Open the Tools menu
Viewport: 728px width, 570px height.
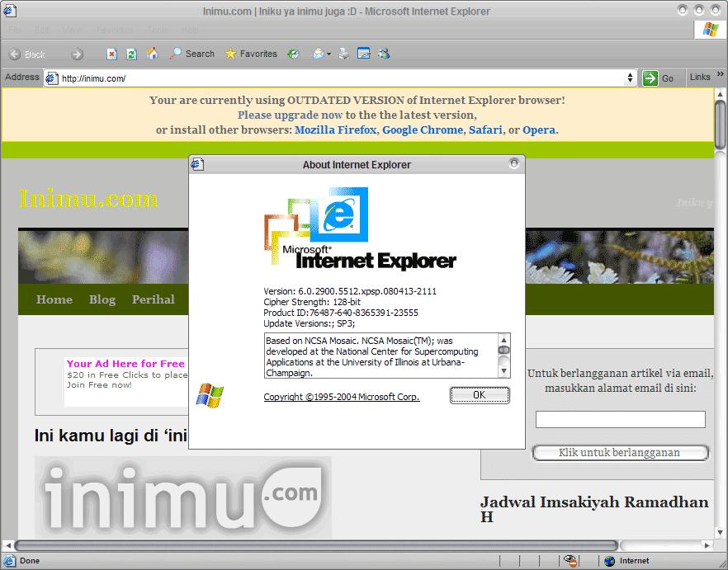click(158, 30)
